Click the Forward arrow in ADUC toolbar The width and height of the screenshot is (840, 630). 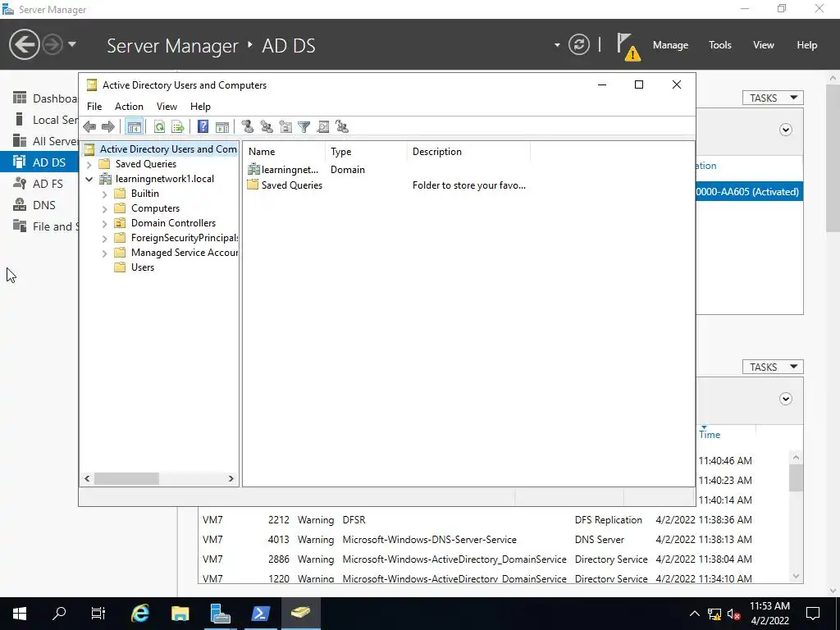coord(108,127)
